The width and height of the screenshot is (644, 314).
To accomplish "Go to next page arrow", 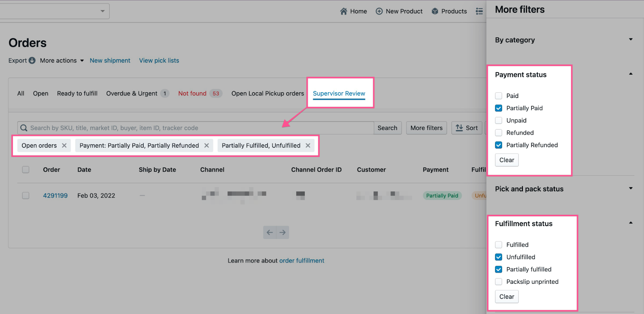I will (283, 232).
